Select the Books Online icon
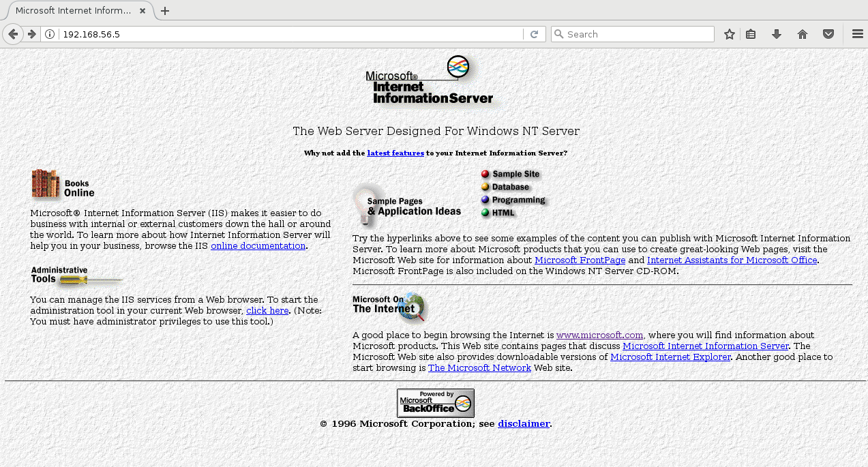Screen dimensions: 868x467 pyautogui.click(x=44, y=182)
